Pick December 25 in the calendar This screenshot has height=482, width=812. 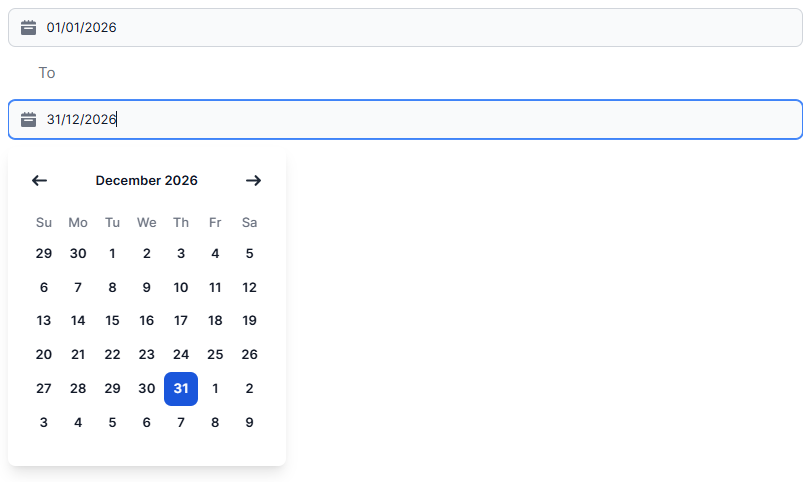(215, 355)
